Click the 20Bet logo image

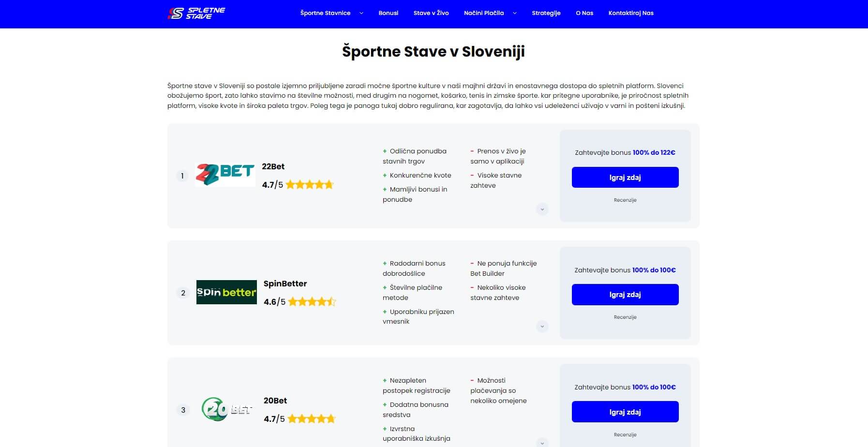pos(226,409)
